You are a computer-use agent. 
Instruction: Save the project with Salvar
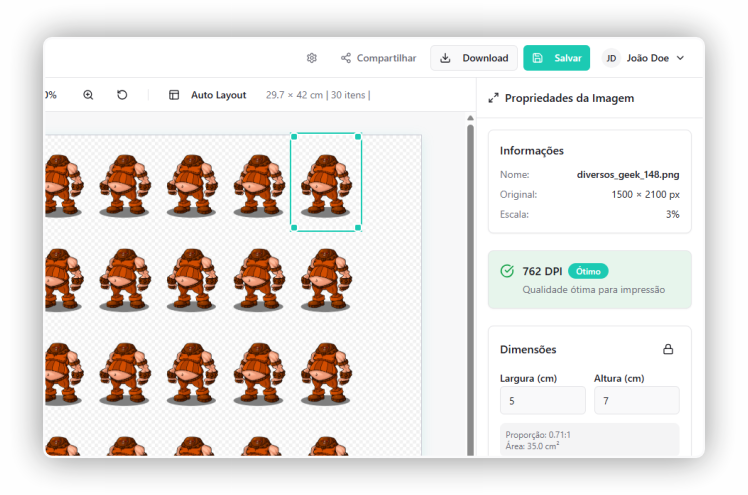click(x=556, y=58)
